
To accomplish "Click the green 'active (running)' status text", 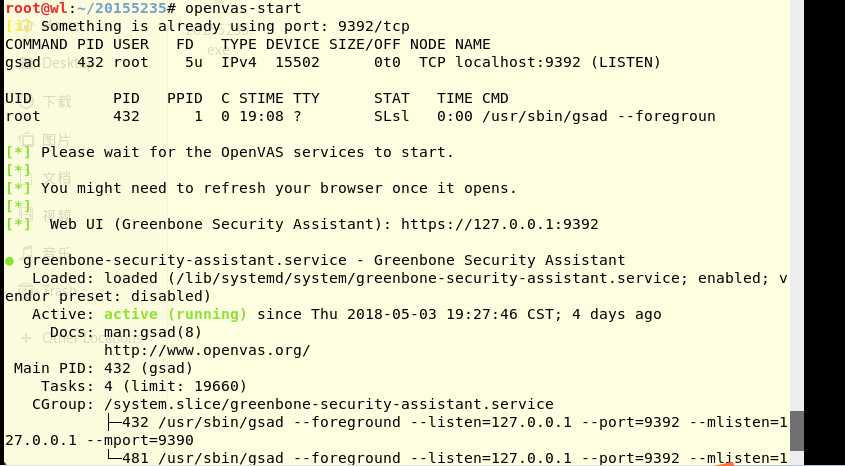I will 175,314.
